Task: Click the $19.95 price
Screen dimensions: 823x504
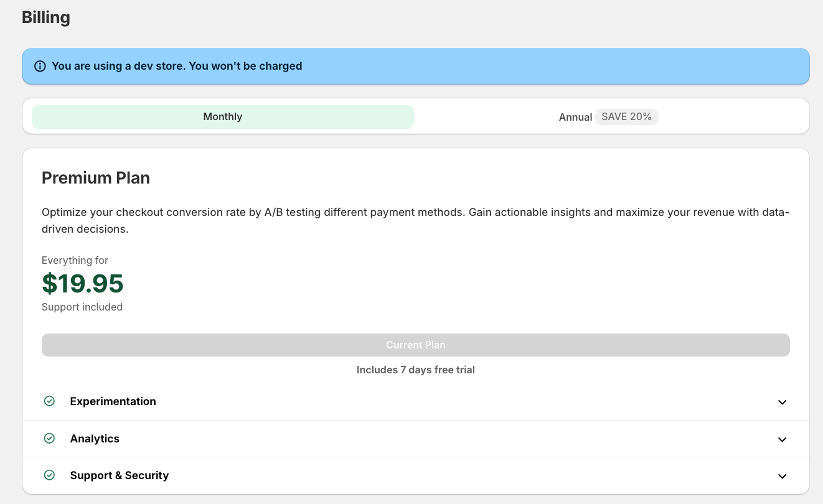Action: coord(83,284)
